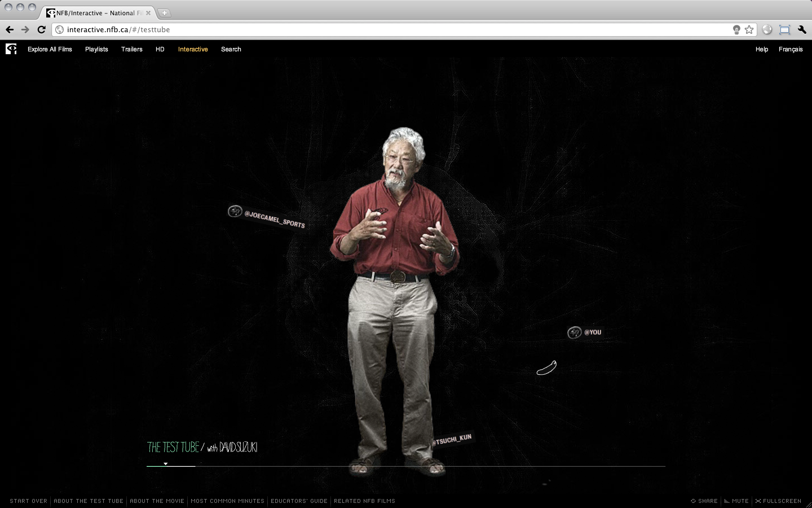The height and width of the screenshot is (508, 812).
Task: Click the browser forward arrow
Action: coord(25,29)
